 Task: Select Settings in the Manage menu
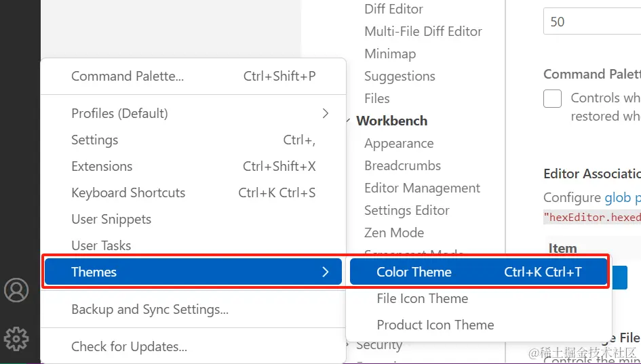coord(95,140)
